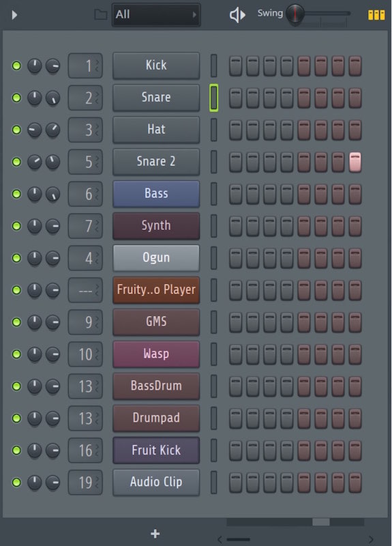392x546 pixels.
Task: Click the green Snare channel select indicator
Action: coord(214,98)
